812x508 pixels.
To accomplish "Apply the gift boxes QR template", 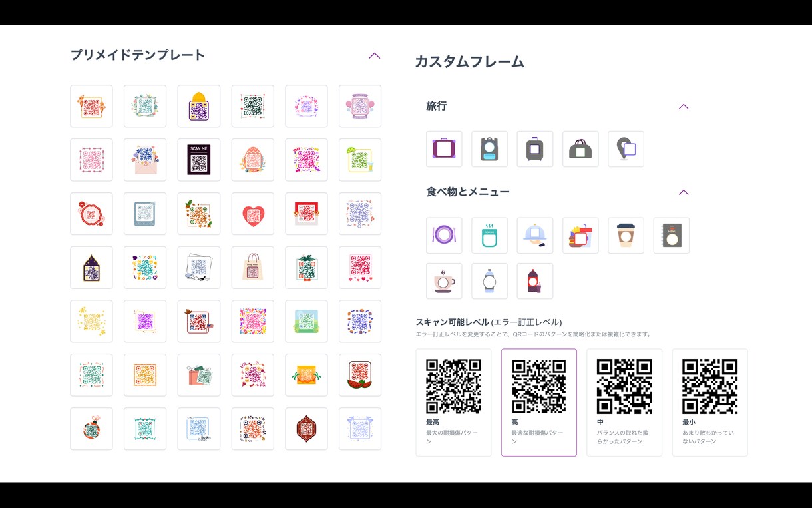I will click(199, 375).
